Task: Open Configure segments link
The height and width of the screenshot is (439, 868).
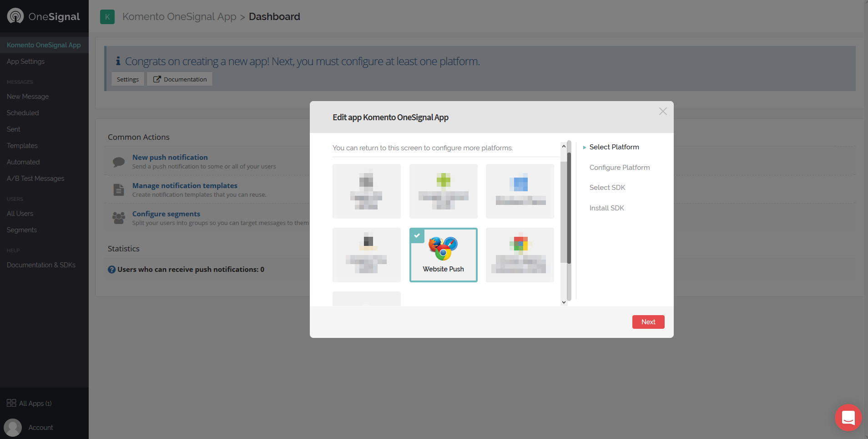Action: coord(166,214)
